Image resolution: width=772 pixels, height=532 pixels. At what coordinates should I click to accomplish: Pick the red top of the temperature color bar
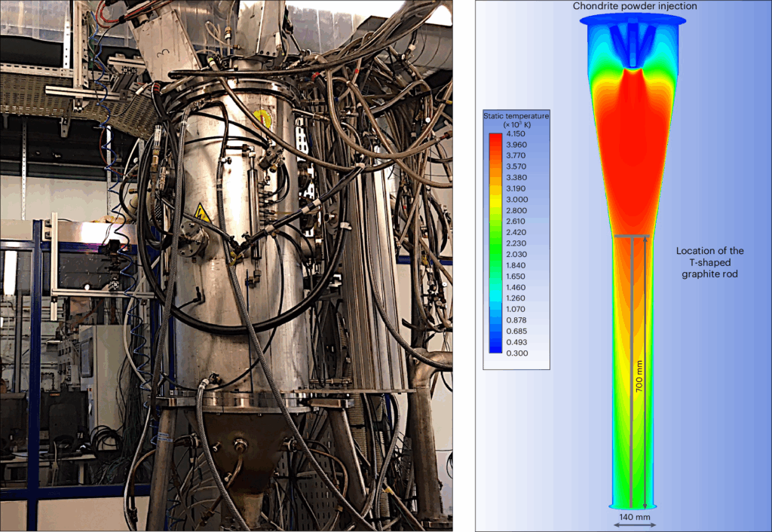point(495,139)
